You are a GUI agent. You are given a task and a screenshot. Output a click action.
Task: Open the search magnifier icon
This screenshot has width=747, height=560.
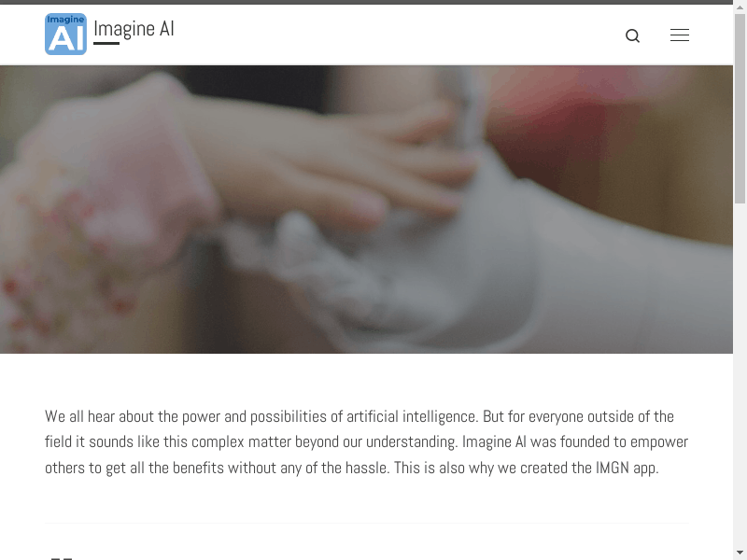pyautogui.click(x=632, y=35)
